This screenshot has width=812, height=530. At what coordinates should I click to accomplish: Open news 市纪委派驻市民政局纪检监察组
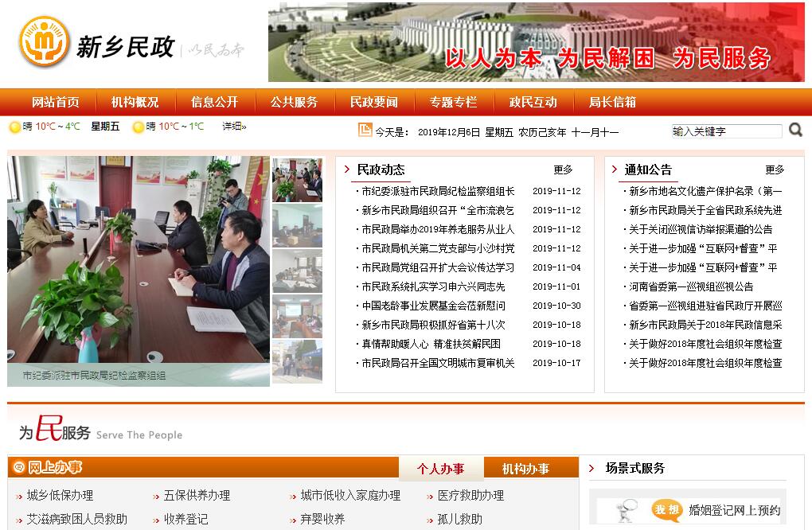click(x=438, y=192)
